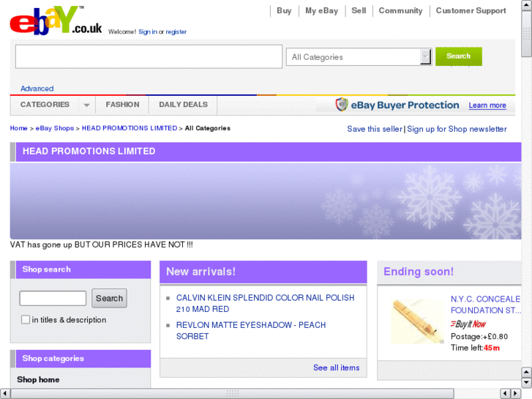Viewport: 532px width, 399px height.
Task: Open the CATEGORIES tab
Action: (45, 105)
